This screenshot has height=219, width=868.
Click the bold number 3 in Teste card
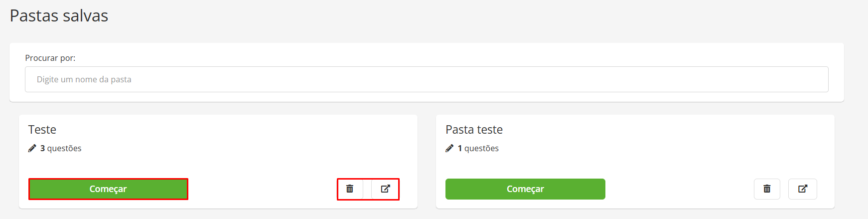click(43, 148)
